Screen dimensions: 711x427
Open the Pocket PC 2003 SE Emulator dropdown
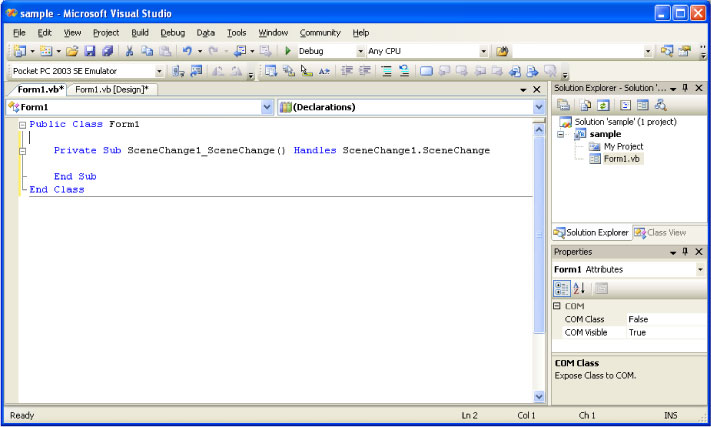click(159, 71)
